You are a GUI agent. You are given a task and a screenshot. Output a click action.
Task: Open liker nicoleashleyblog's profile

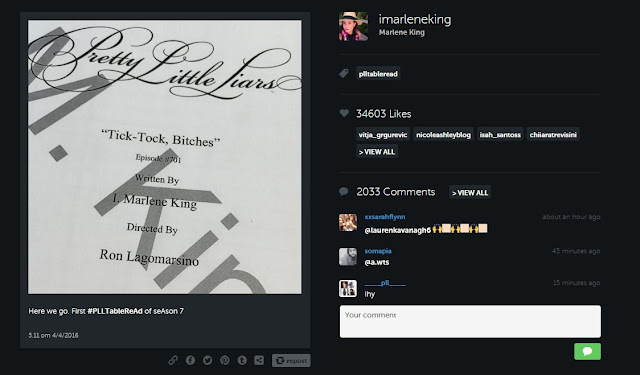[443, 135]
